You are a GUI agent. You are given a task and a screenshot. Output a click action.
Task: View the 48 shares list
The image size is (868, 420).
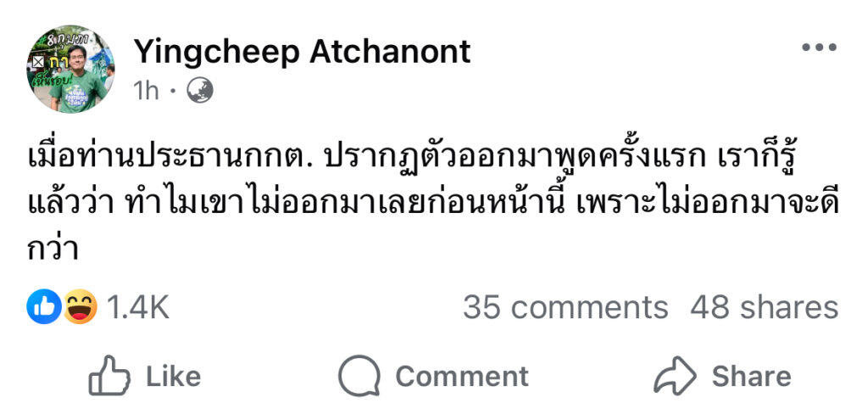click(764, 307)
